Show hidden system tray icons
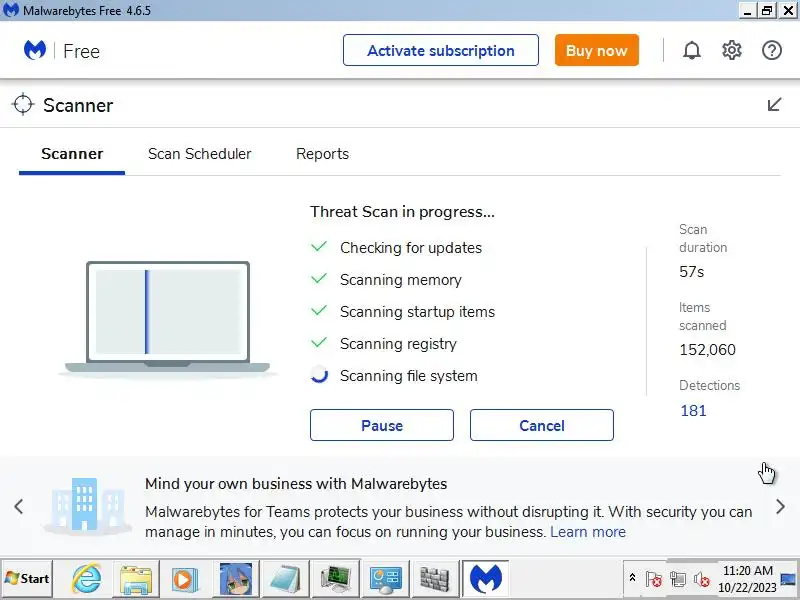The height and width of the screenshot is (600, 800). pos(632,579)
